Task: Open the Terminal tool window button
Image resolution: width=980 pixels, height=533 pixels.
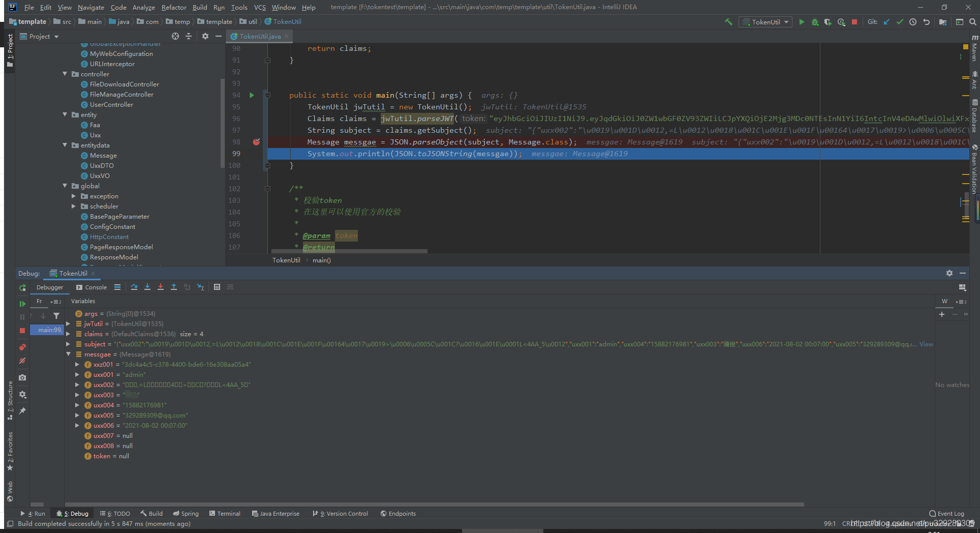Action: click(x=225, y=514)
